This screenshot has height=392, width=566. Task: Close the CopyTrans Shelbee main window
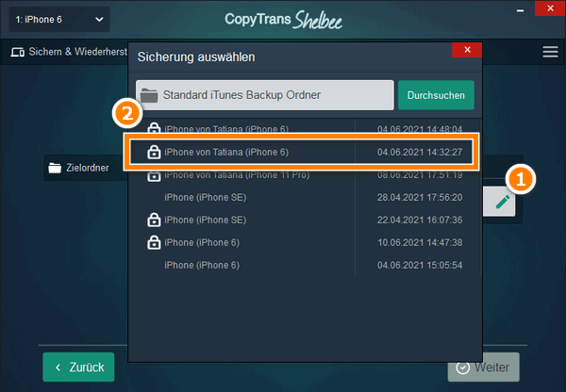550,8
